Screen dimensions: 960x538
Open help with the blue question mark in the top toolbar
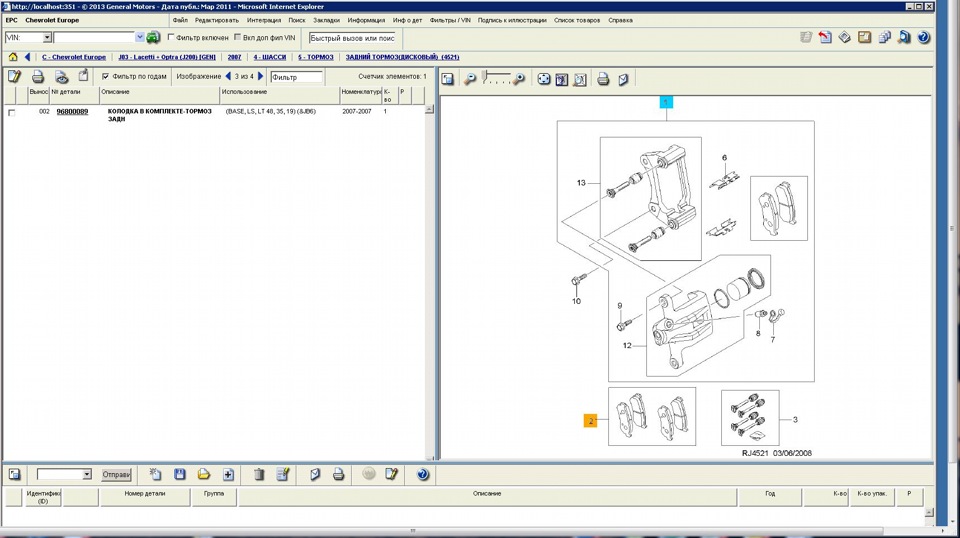click(924, 37)
